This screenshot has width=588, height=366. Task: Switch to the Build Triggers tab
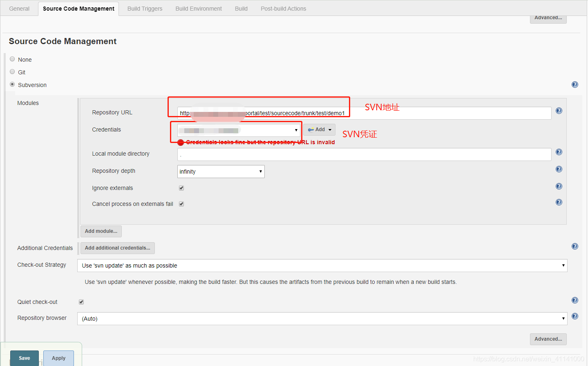click(145, 9)
